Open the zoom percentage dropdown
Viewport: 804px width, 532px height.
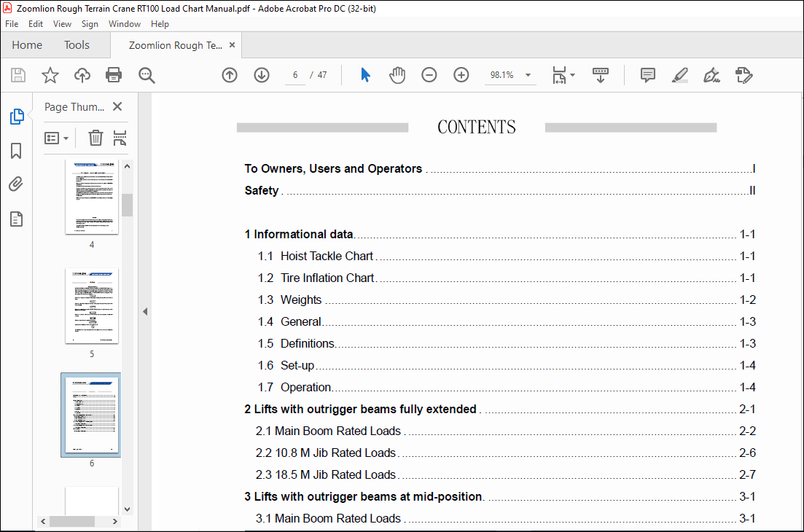pyautogui.click(x=527, y=74)
